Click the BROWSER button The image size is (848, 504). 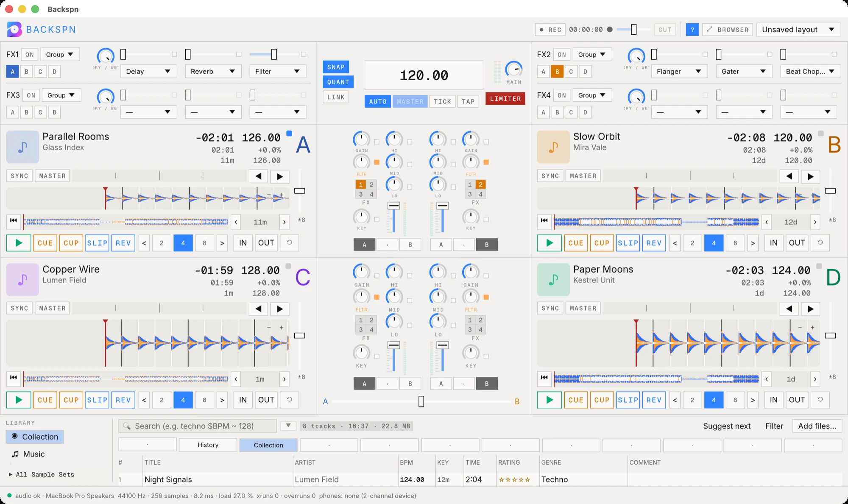(x=728, y=30)
